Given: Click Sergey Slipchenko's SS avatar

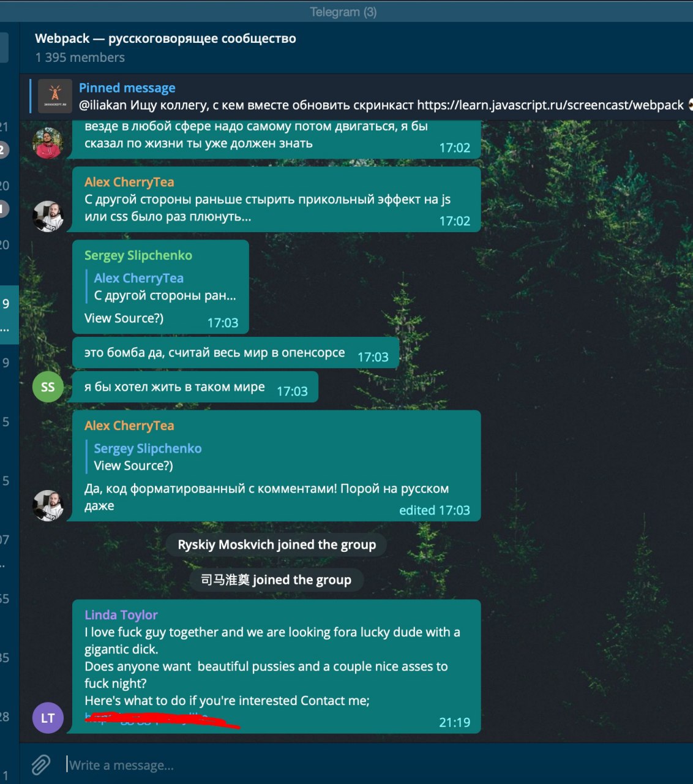Looking at the screenshot, I should tap(48, 386).
